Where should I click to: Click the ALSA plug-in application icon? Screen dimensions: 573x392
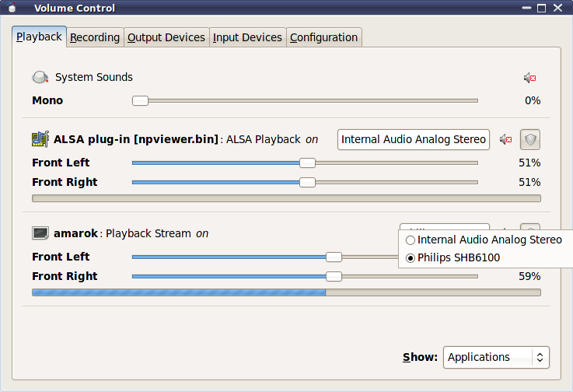click(x=40, y=139)
